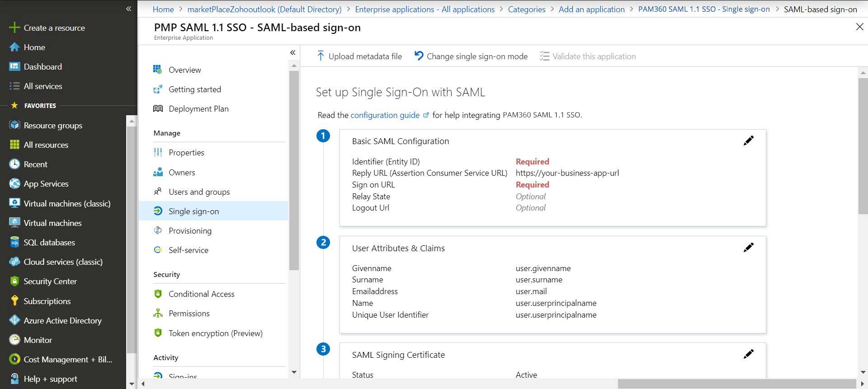Click the SQL databases icon

click(x=14, y=242)
